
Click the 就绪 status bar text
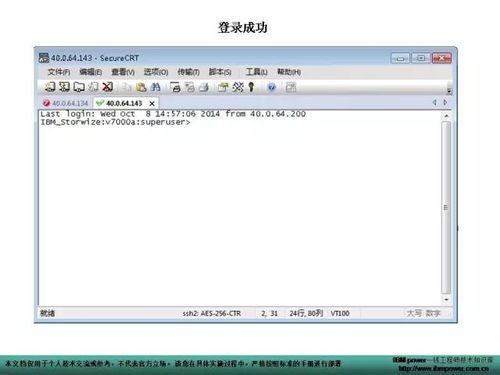pos(47,313)
